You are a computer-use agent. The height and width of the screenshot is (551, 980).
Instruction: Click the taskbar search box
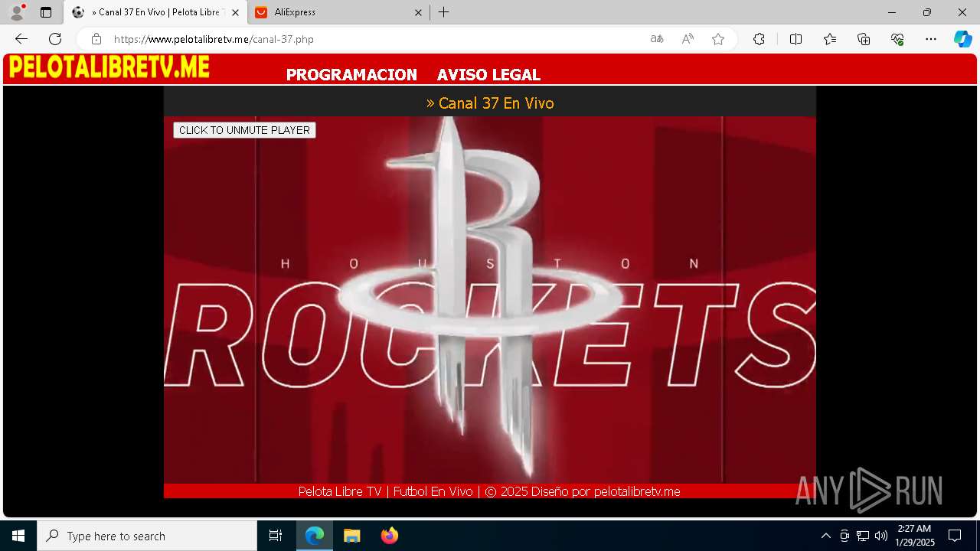147,536
